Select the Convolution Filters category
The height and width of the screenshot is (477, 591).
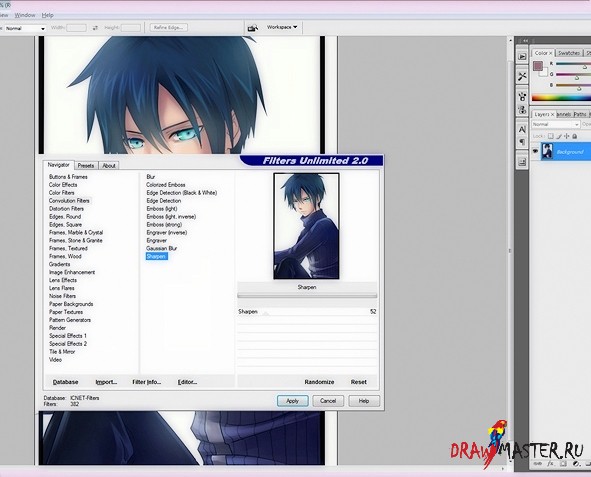pyautogui.click(x=69, y=201)
